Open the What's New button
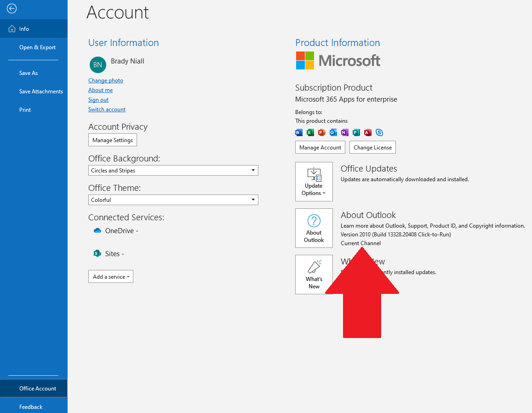This screenshot has height=413, width=532. 314,275
